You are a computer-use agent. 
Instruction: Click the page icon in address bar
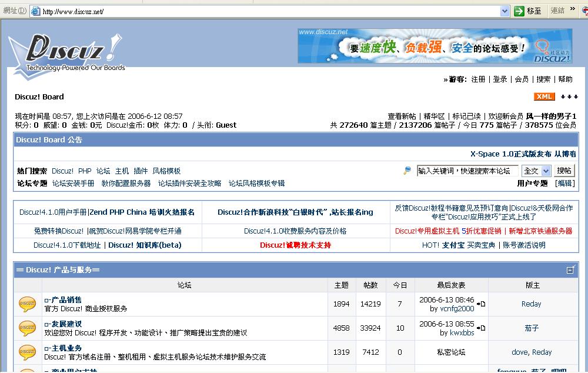(36, 11)
